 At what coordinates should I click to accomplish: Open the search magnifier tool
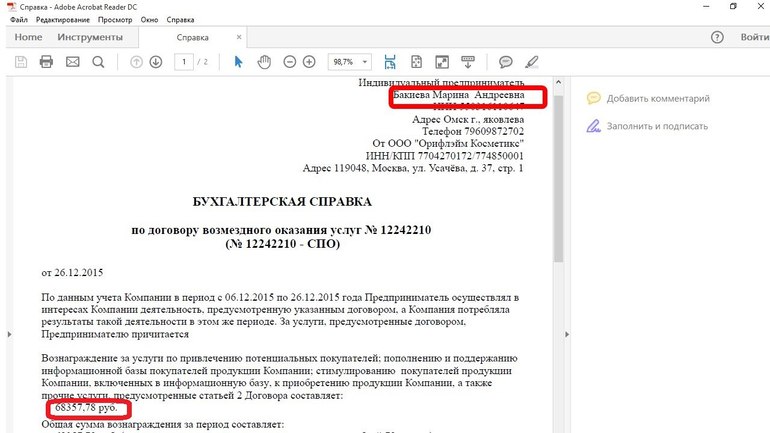click(x=98, y=62)
